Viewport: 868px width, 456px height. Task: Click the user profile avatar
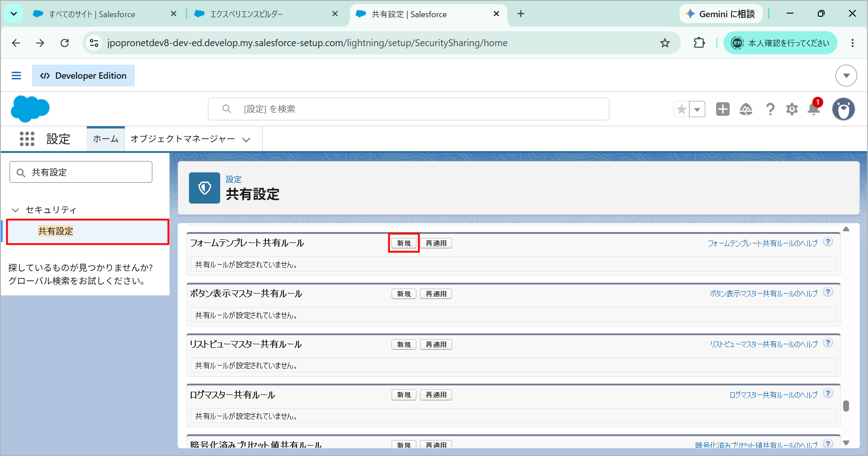(844, 109)
